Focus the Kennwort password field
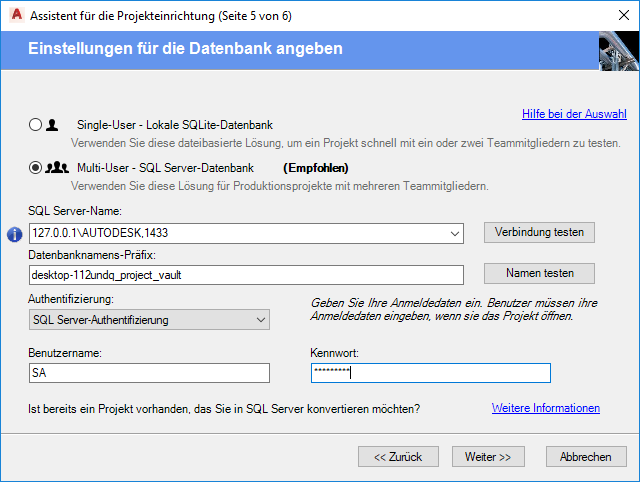640x482 pixels. pyautogui.click(x=431, y=373)
